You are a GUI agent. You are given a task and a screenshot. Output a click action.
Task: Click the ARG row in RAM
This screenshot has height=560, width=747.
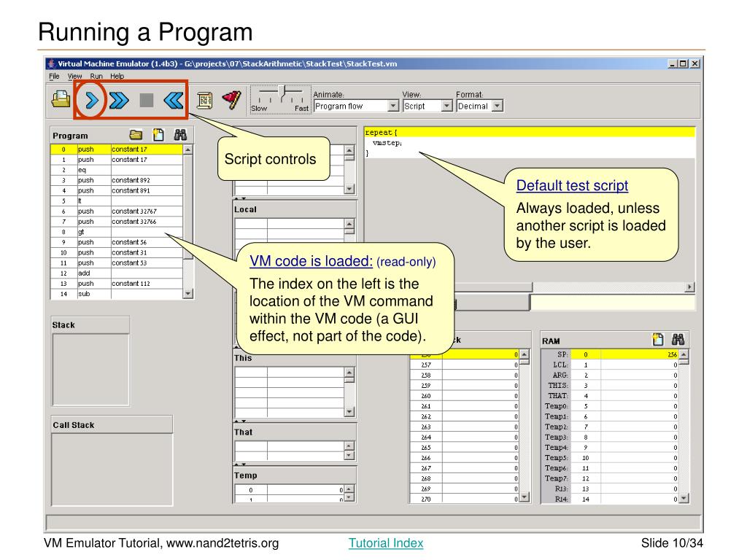click(610, 376)
